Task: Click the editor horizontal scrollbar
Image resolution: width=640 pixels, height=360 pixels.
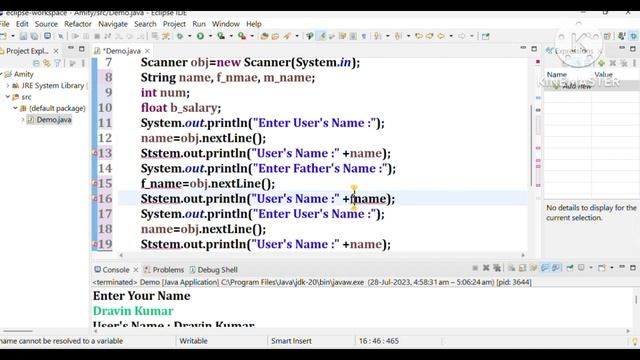Action: tap(322, 255)
